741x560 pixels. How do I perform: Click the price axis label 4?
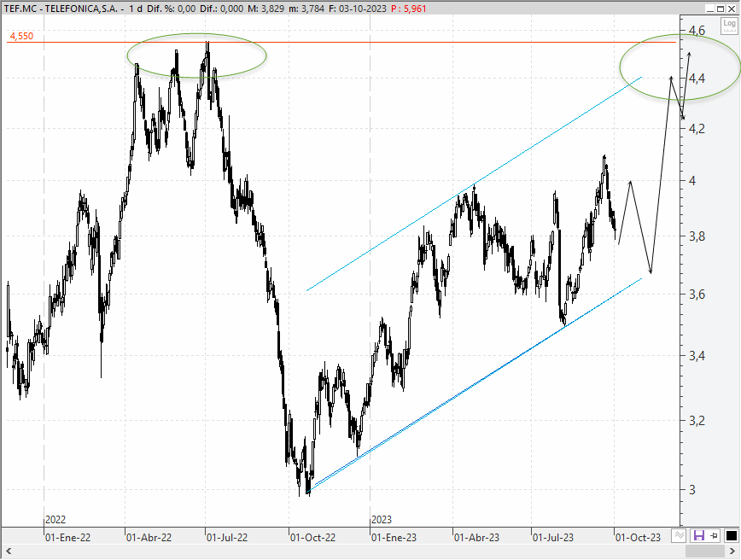pyautogui.click(x=692, y=180)
